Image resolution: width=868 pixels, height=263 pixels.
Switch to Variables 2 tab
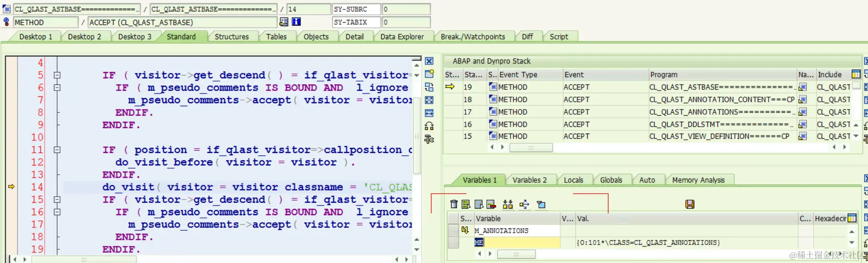pos(529,180)
